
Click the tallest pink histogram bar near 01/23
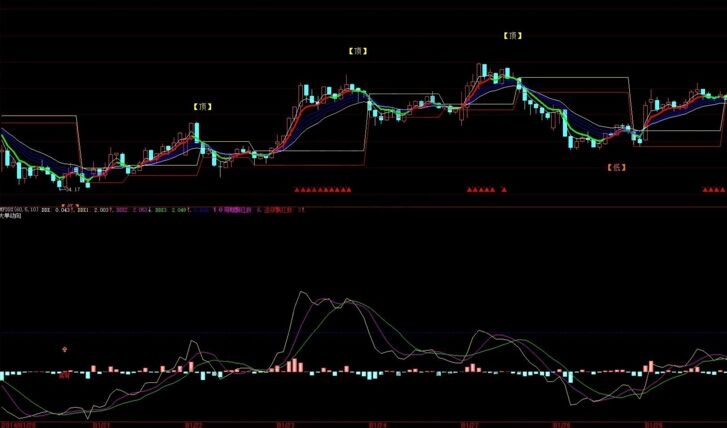[293, 365]
